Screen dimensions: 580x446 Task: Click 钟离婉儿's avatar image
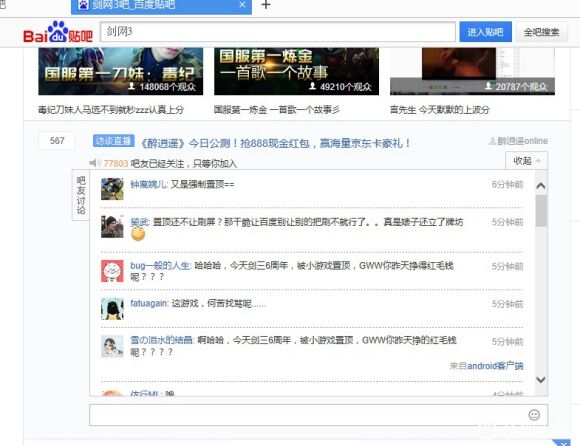pos(112,189)
